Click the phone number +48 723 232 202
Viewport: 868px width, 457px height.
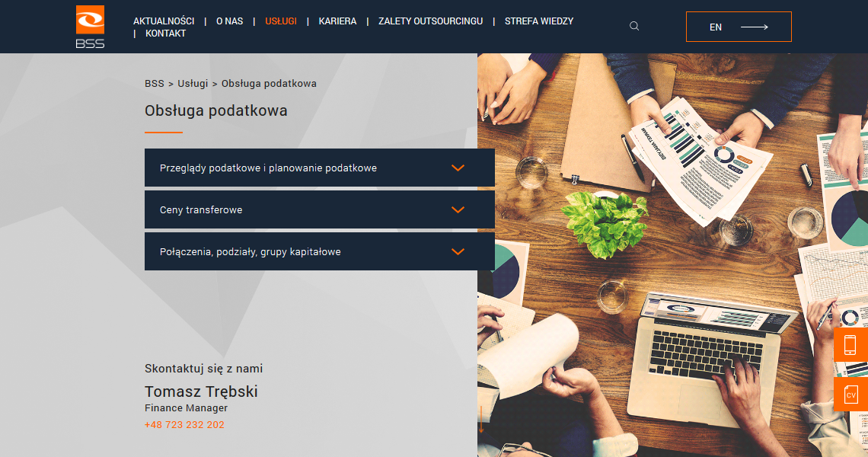[x=184, y=425]
